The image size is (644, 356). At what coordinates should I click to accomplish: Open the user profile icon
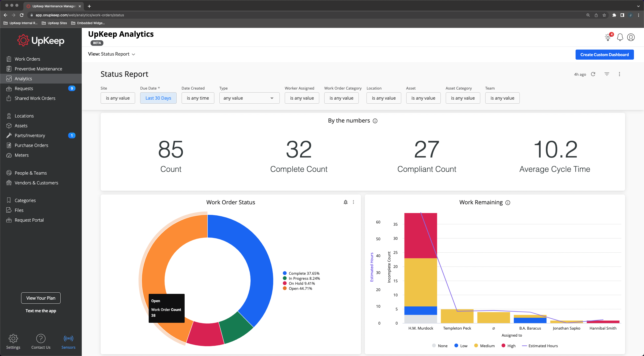[x=631, y=37]
